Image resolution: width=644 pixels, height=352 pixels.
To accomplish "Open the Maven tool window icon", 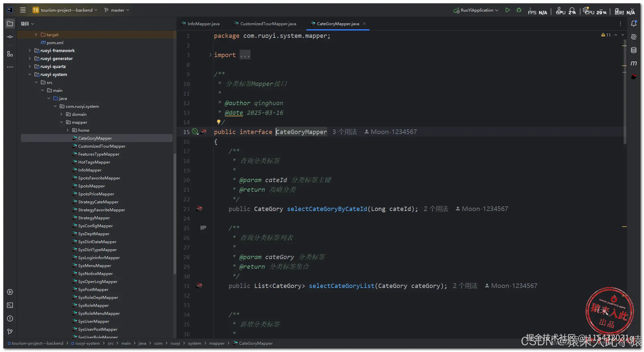I will (633, 63).
